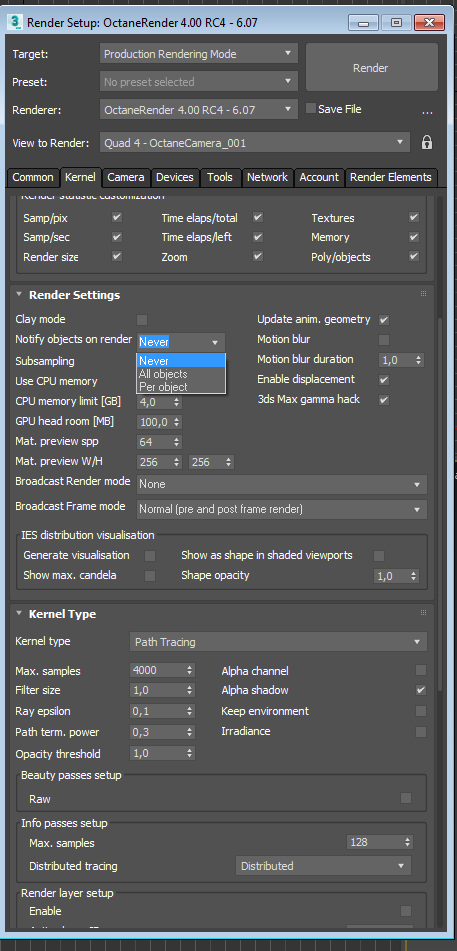Toggle the Clay mode checkbox
This screenshot has width=457, height=951.
click(x=142, y=320)
